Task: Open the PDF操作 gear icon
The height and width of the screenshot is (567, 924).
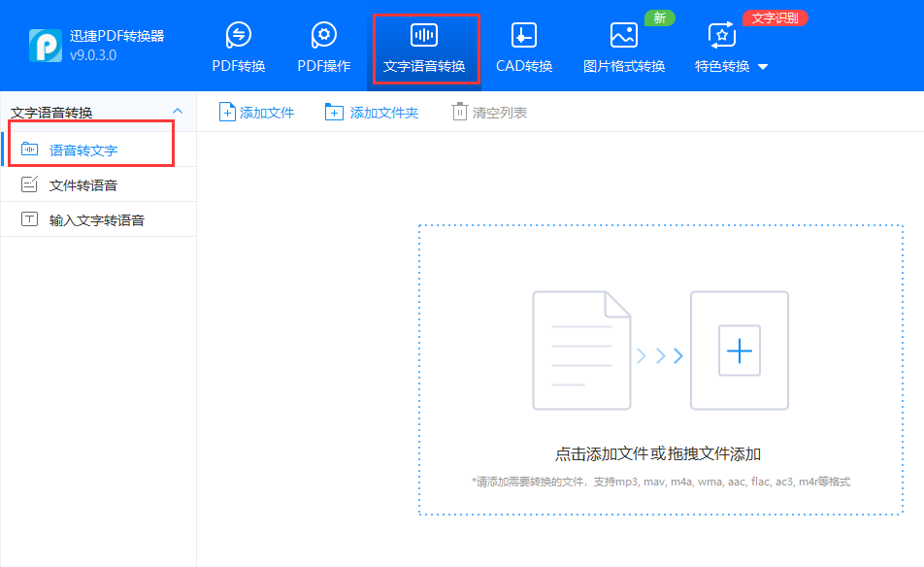Action: [323, 36]
